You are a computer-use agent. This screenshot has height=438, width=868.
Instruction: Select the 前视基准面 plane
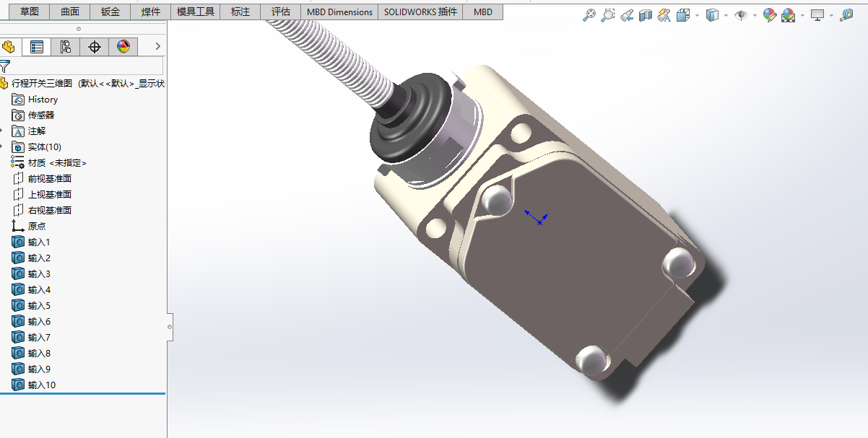click(x=42, y=179)
